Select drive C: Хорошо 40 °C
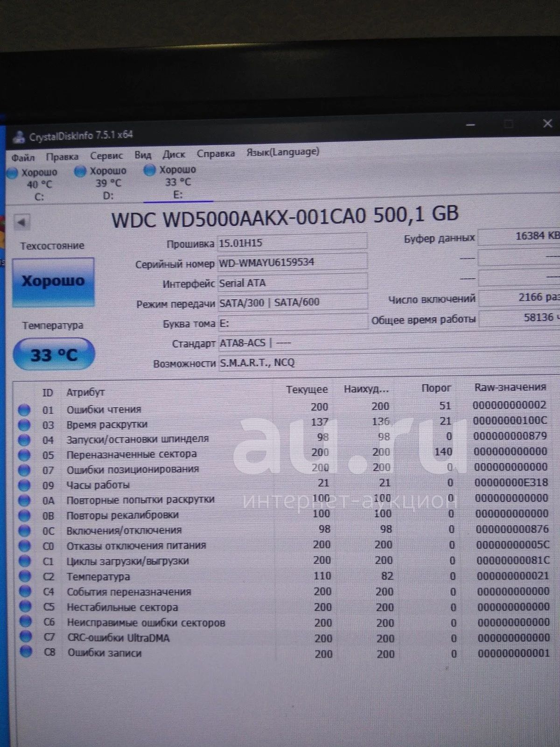The image size is (560, 747). pyautogui.click(x=33, y=184)
